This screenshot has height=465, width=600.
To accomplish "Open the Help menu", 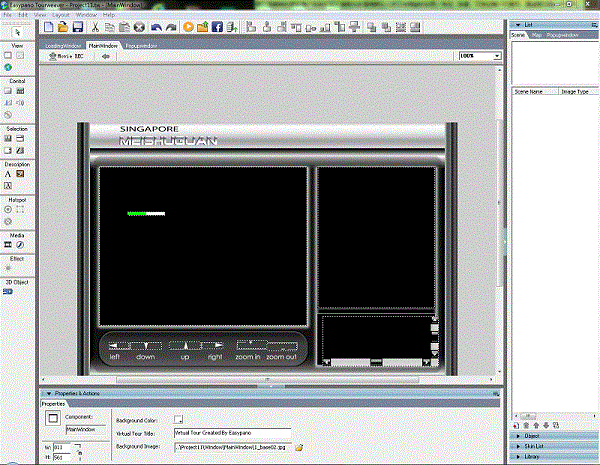I will point(109,15).
